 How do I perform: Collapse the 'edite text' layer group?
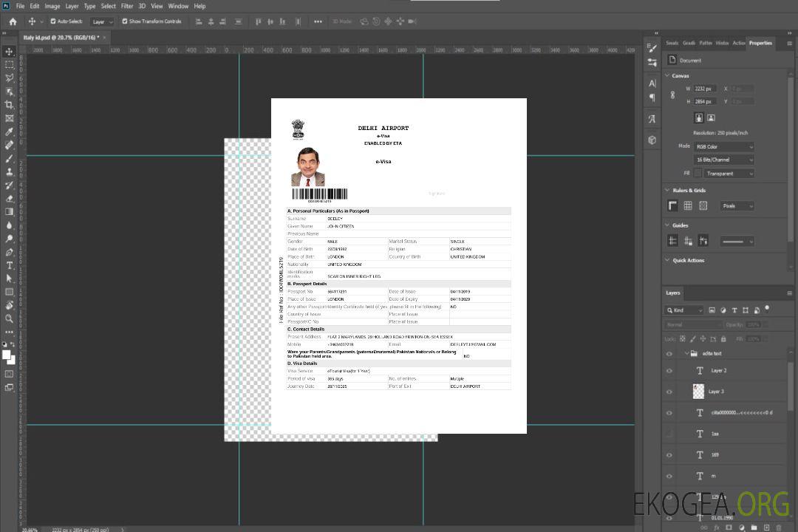686,353
